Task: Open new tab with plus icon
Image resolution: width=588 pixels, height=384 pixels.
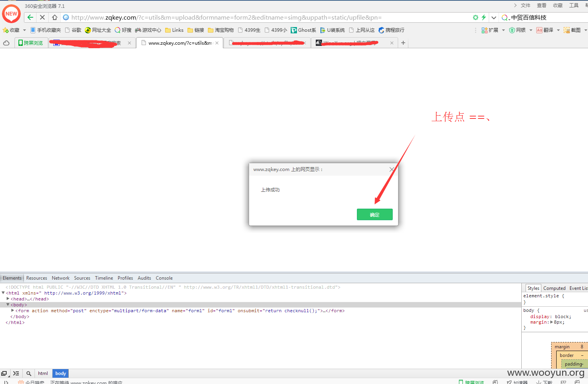Action: click(403, 43)
